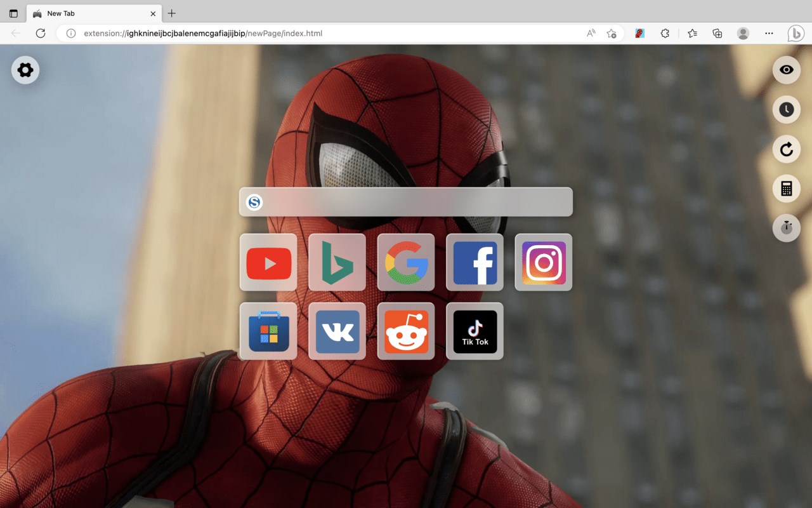This screenshot has width=812, height=508.
Task: Open Read aloud from the address bar
Action: [x=591, y=33]
